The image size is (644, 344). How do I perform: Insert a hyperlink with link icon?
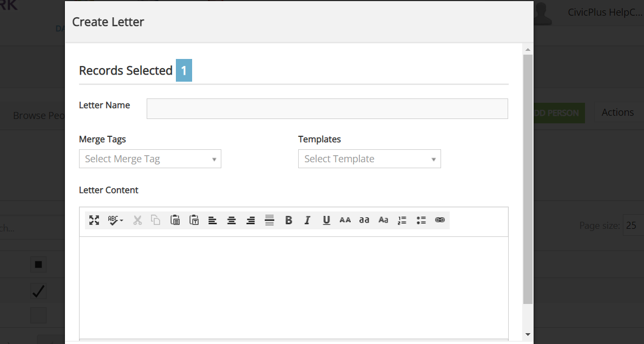point(440,220)
